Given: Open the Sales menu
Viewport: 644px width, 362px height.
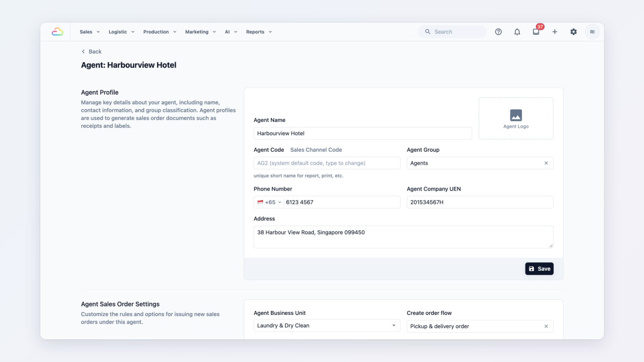Looking at the screenshot, I should click(89, 32).
